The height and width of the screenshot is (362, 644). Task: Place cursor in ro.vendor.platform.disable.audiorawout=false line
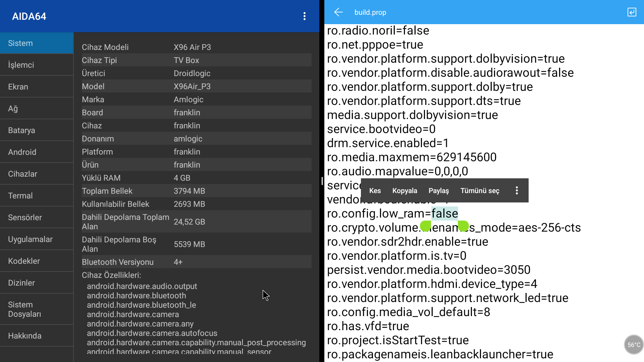pos(450,73)
